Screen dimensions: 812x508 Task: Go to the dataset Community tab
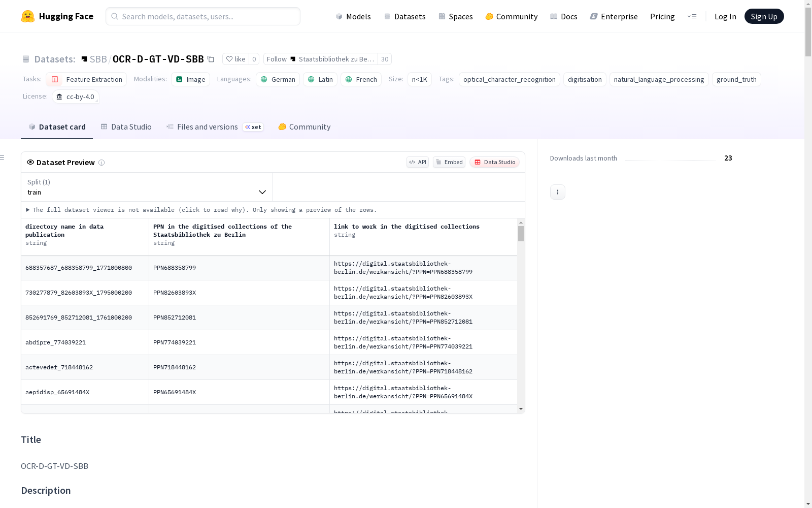point(304,127)
